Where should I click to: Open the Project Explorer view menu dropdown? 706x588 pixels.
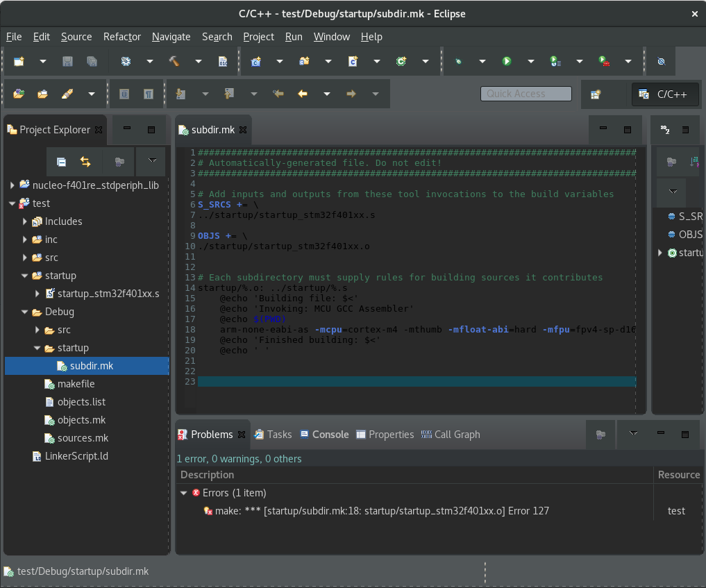click(x=152, y=161)
